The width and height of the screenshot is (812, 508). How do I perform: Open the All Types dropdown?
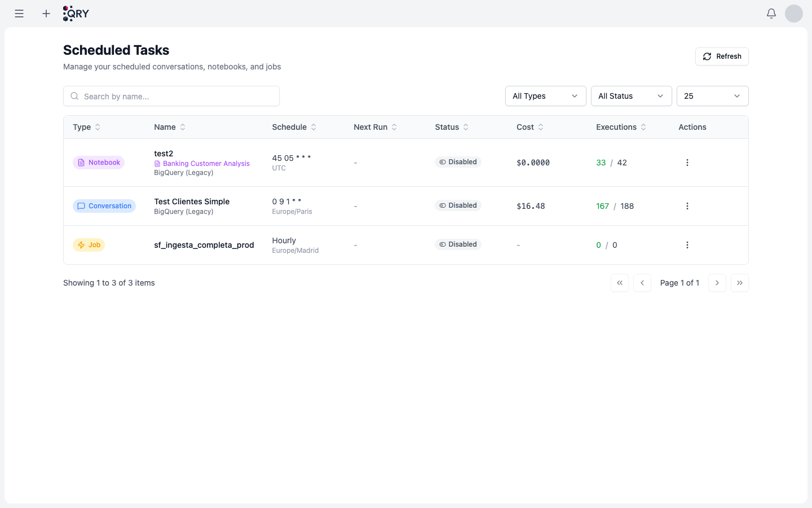pos(546,96)
